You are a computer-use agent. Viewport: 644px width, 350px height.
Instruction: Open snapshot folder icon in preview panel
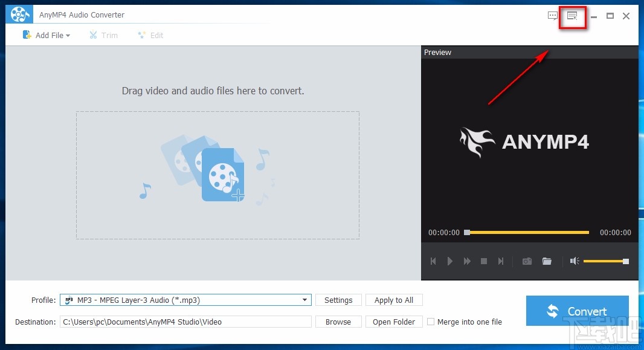(x=547, y=261)
